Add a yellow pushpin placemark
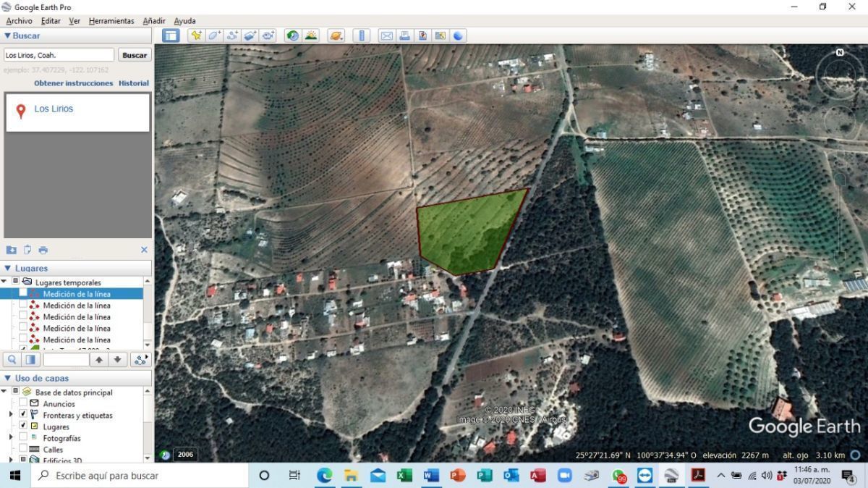This screenshot has height=488, width=868. [x=195, y=35]
